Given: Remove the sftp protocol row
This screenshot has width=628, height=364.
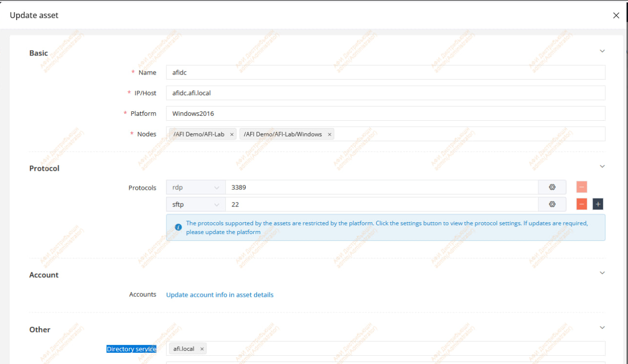Looking at the screenshot, I should point(581,204).
